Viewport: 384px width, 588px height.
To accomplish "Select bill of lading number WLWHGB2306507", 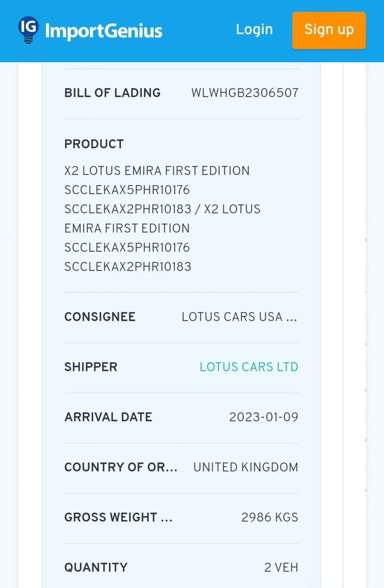I will (x=245, y=93).
